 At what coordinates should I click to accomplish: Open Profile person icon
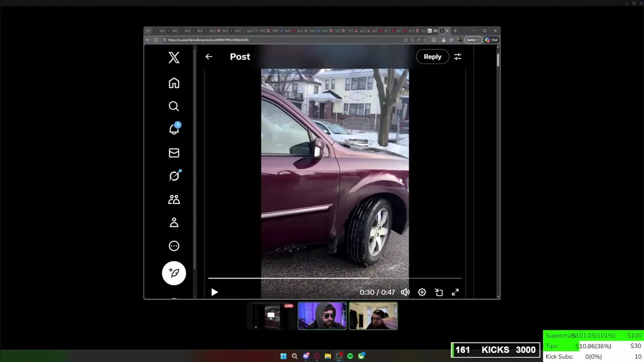point(174,222)
